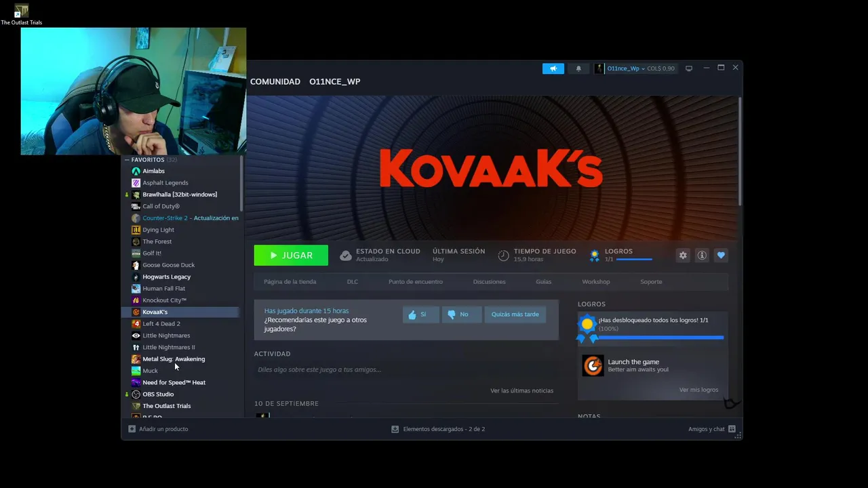Viewport: 868px width, 488px height.
Task: Select Knockout City game icon
Action: (x=136, y=300)
